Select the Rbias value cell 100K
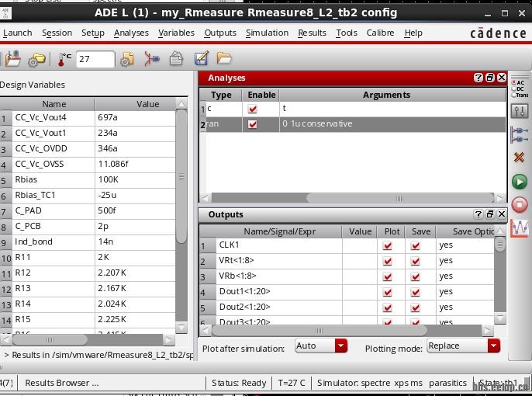Screen dimensions: 532x396 coord(135,179)
